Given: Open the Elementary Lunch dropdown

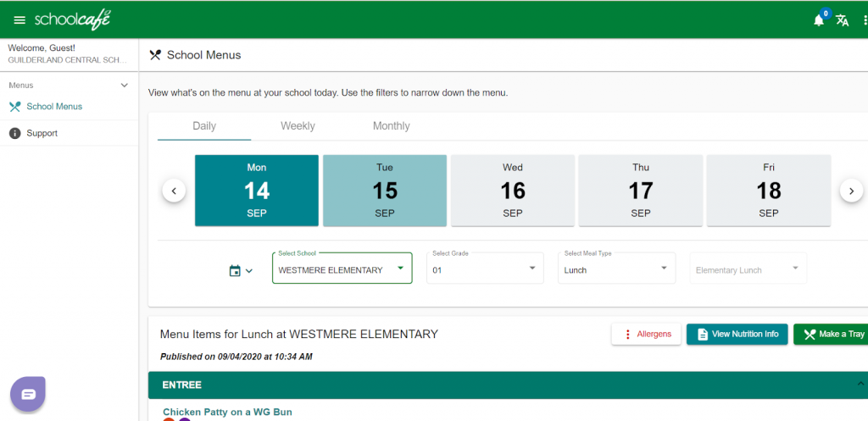Looking at the screenshot, I should tap(748, 269).
